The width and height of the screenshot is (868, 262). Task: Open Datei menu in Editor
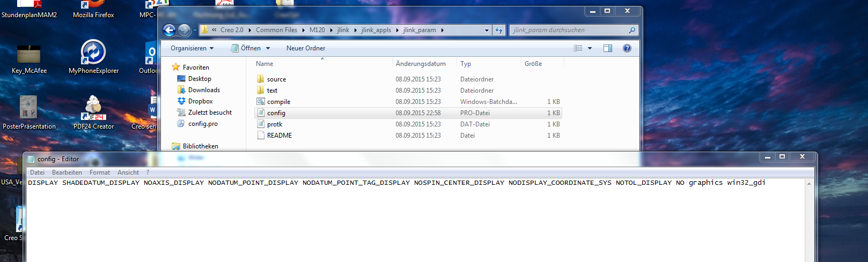(x=38, y=173)
